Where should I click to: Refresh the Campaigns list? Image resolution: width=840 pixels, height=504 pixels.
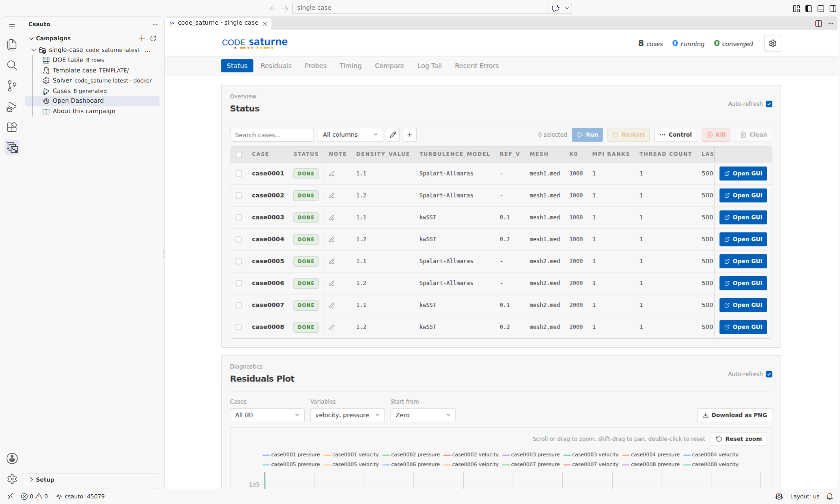[153, 38]
